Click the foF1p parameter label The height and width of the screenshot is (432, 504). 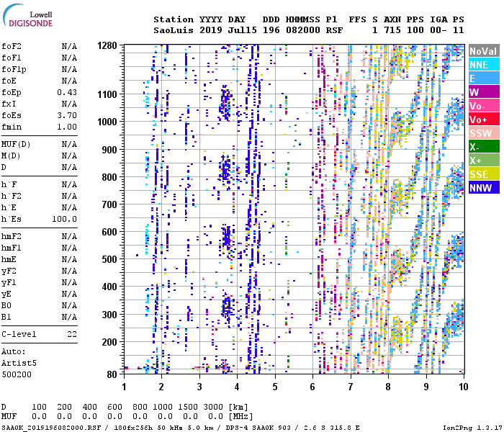14,69
